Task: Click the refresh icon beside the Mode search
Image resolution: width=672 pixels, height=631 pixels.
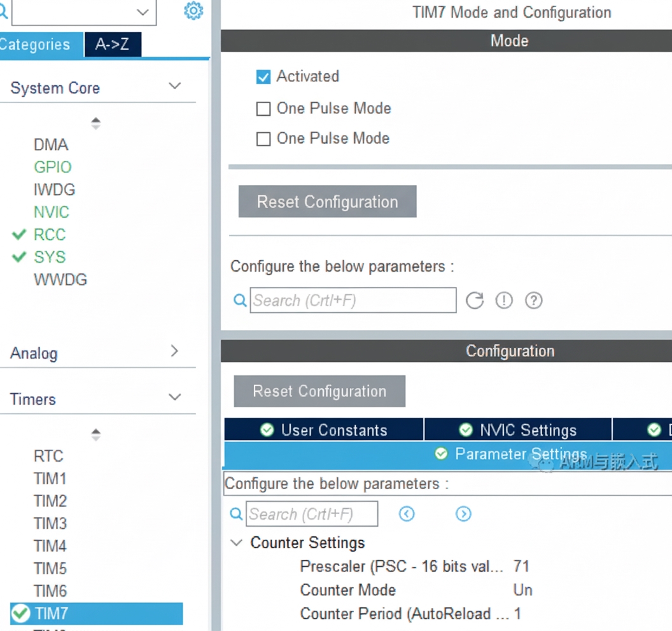Action: [475, 300]
